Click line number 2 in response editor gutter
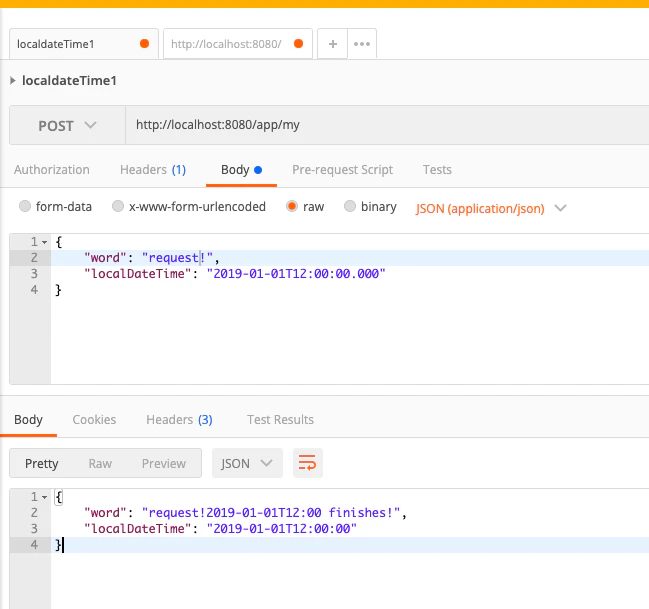This screenshot has width=649, height=609. [x=34, y=513]
